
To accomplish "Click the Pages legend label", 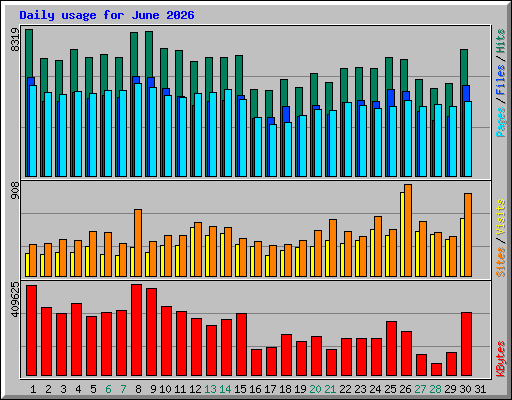I will click(501, 122).
